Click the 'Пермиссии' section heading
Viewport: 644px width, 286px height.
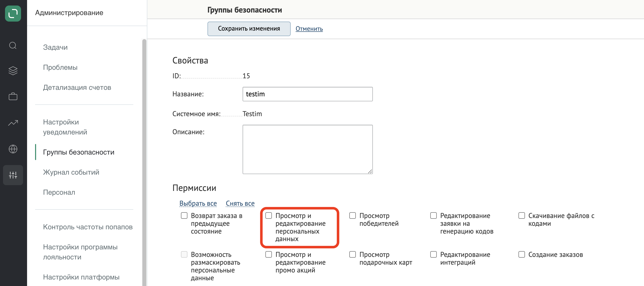pyautogui.click(x=194, y=188)
